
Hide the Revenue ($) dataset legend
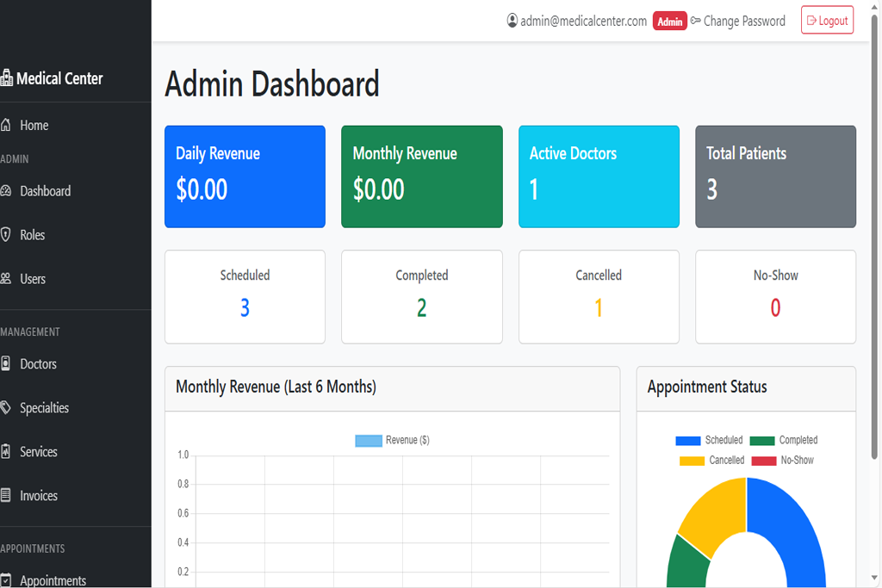click(x=392, y=440)
